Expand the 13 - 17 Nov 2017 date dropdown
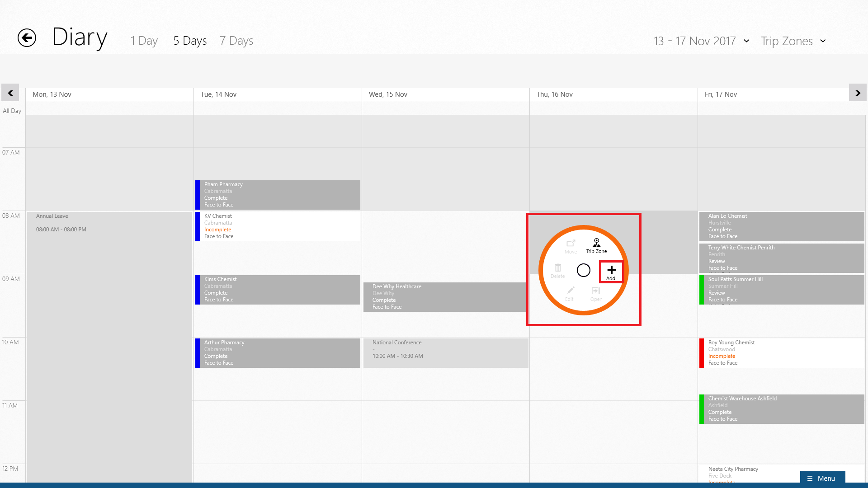 pos(701,41)
